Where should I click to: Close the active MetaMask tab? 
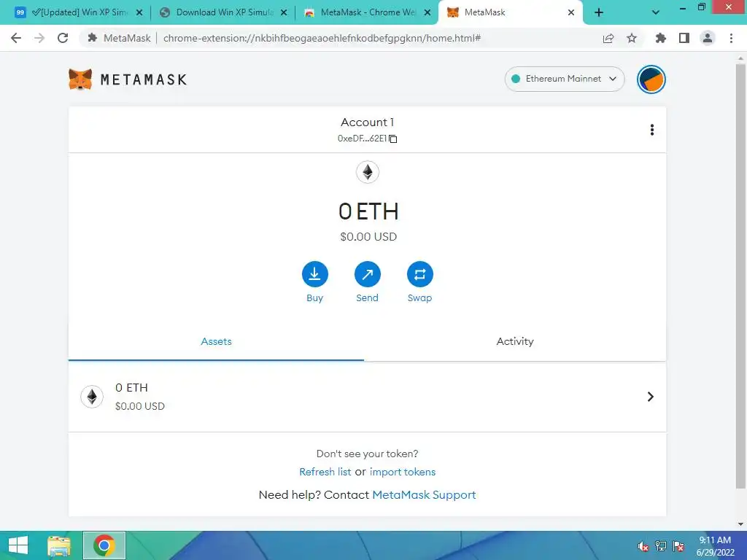click(x=571, y=13)
